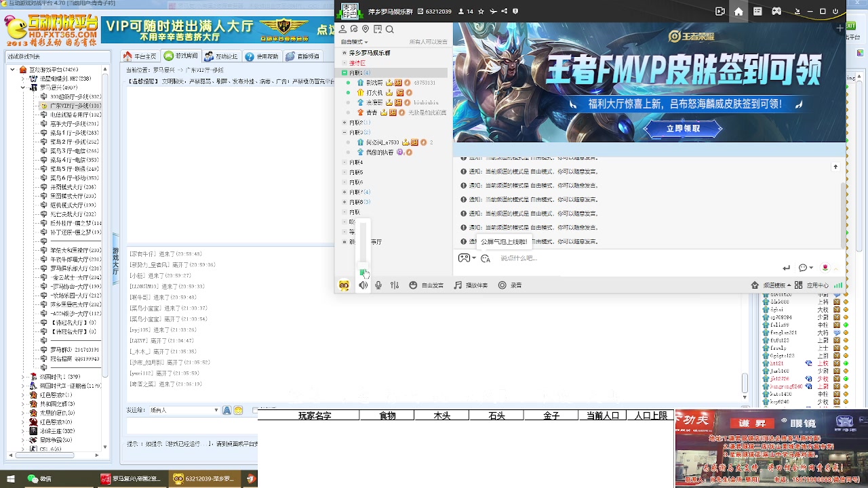Open the 自由模式 speaking mode dropdown
The height and width of the screenshot is (488, 868).
pos(354,42)
